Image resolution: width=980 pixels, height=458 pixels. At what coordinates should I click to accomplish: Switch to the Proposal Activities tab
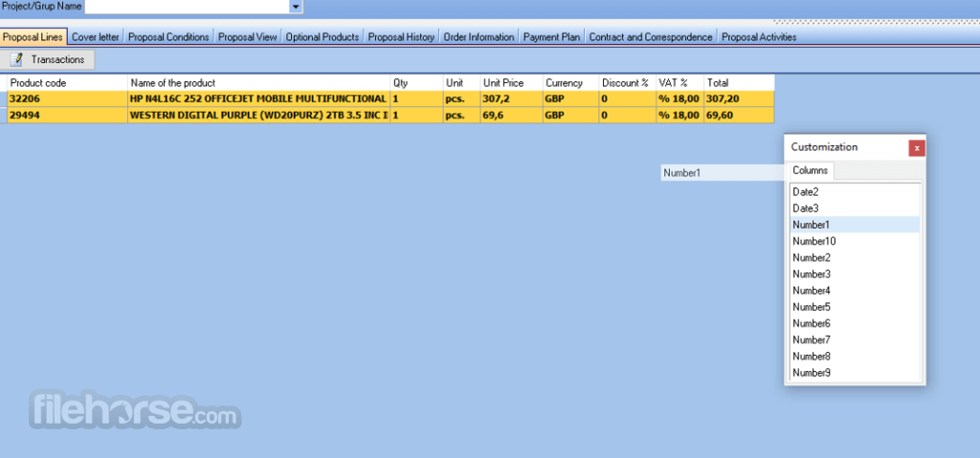(x=759, y=37)
